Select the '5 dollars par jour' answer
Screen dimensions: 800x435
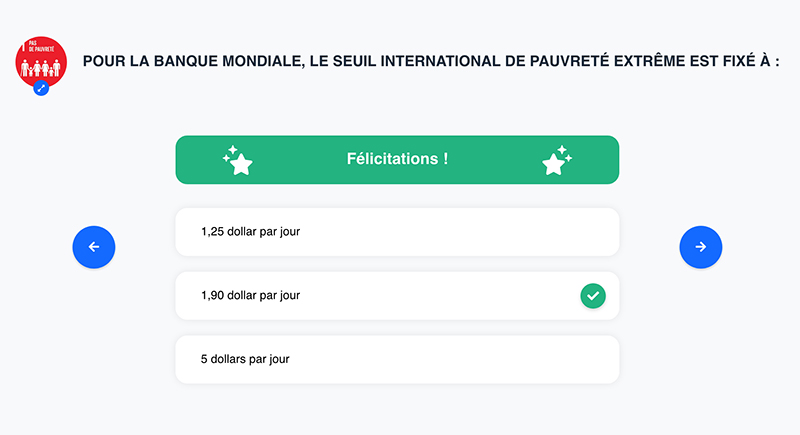(x=397, y=359)
